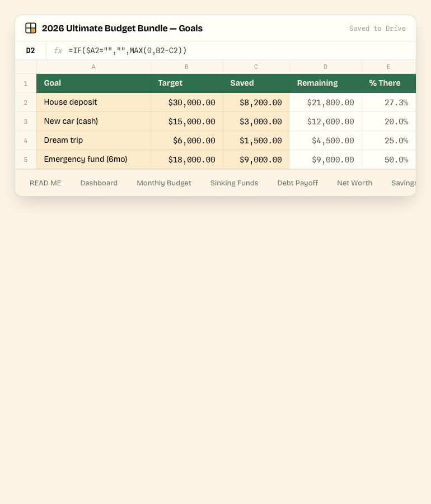Select the House deposit cell
The width and height of the screenshot is (431, 504).
click(x=93, y=102)
